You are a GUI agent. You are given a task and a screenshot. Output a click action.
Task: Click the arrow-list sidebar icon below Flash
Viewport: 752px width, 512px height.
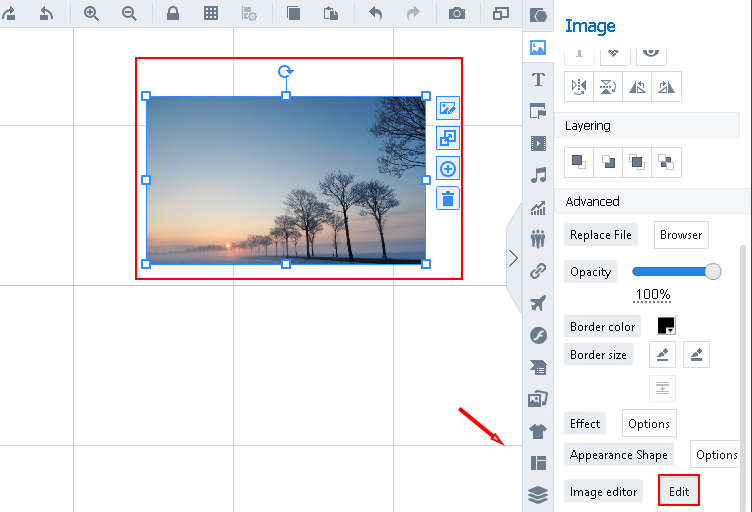click(538, 367)
